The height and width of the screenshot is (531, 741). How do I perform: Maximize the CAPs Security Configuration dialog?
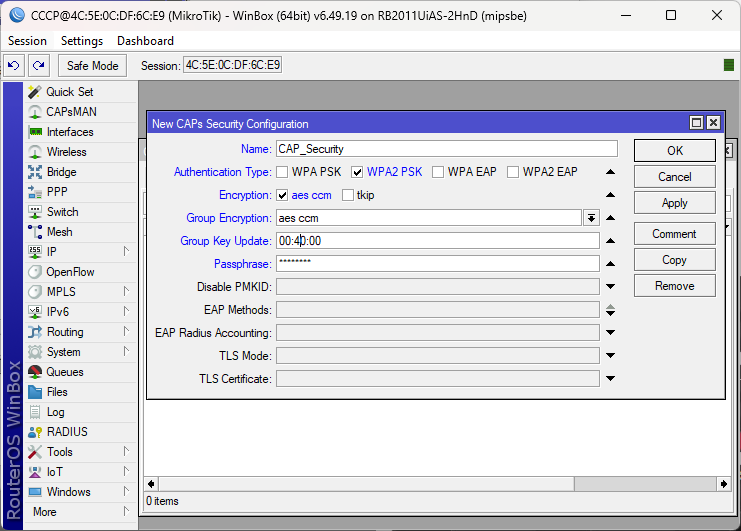pyautogui.click(x=696, y=123)
